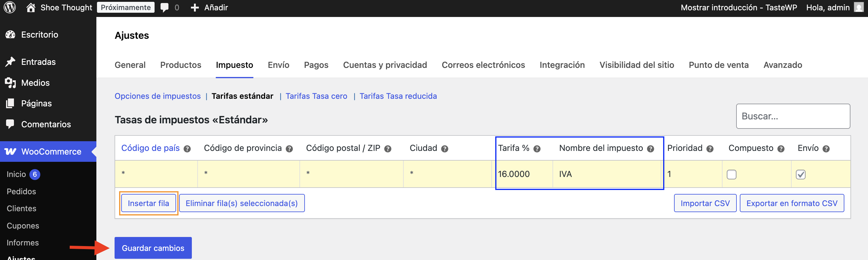Click Medios media icon
The image size is (868, 260).
(x=10, y=82)
